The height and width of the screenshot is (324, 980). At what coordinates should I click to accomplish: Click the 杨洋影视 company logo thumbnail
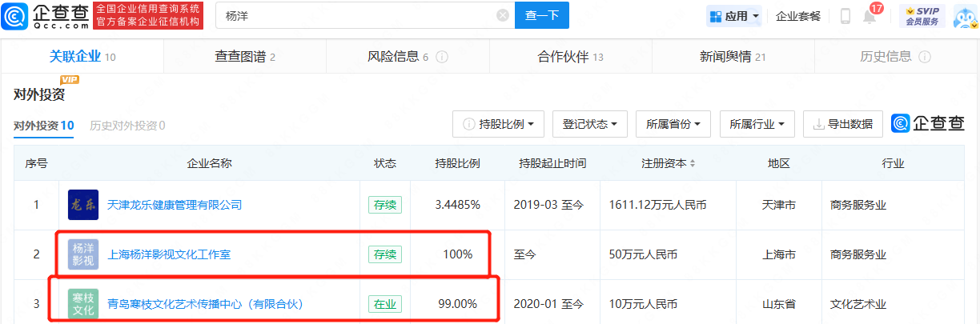(x=83, y=254)
